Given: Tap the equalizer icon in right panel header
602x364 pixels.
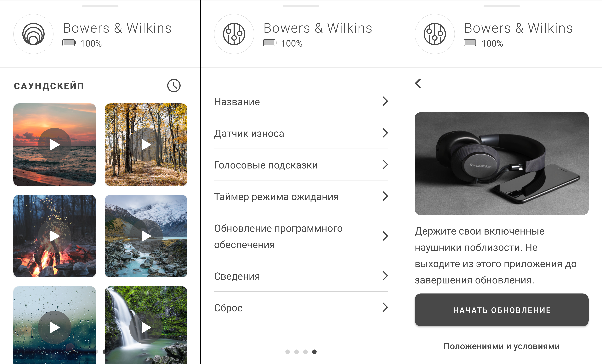Looking at the screenshot, I should [435, 34].
